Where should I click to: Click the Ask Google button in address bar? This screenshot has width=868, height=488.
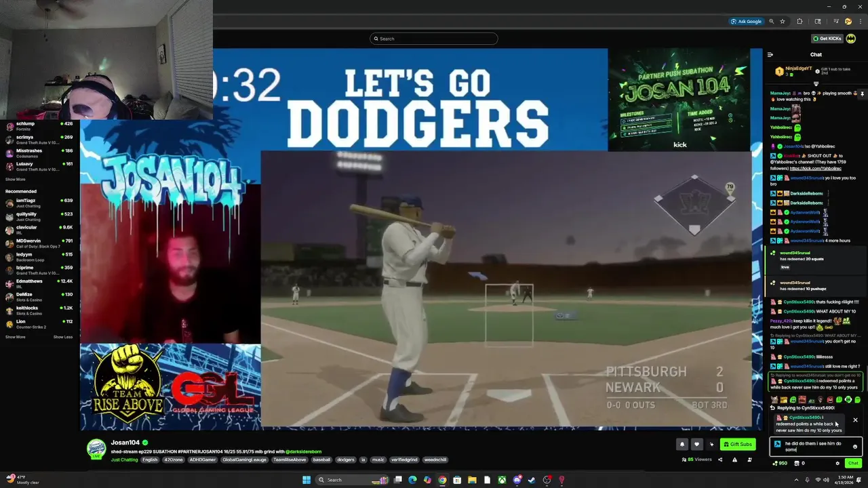[x=746, y=21]
